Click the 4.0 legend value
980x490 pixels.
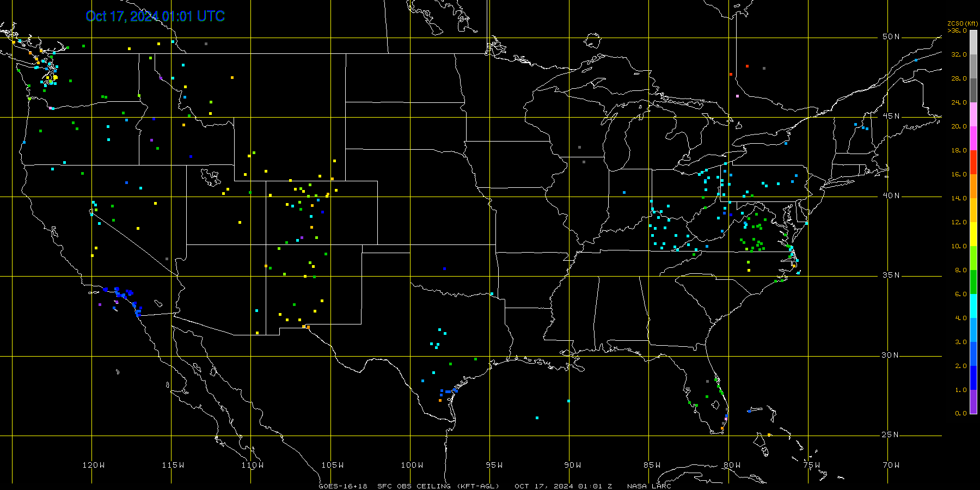[x=961, y=318]
